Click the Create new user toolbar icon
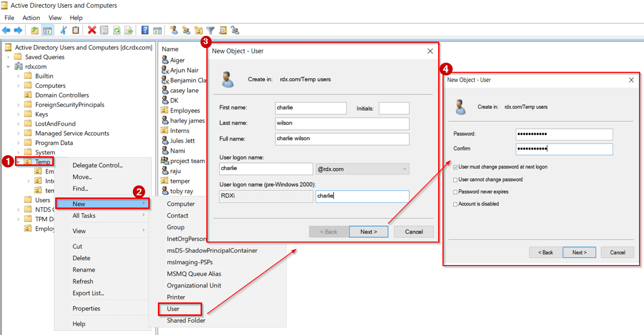 pos(174,30)
